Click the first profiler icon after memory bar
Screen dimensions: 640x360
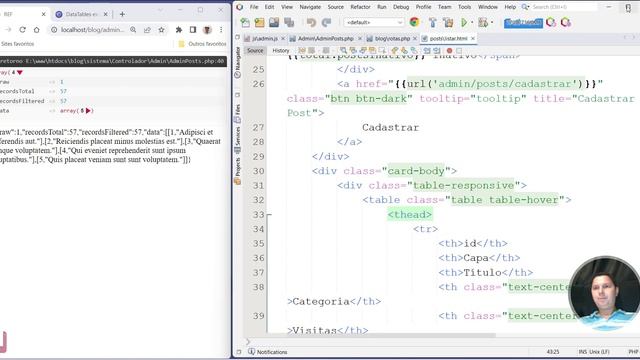(551, 22)
